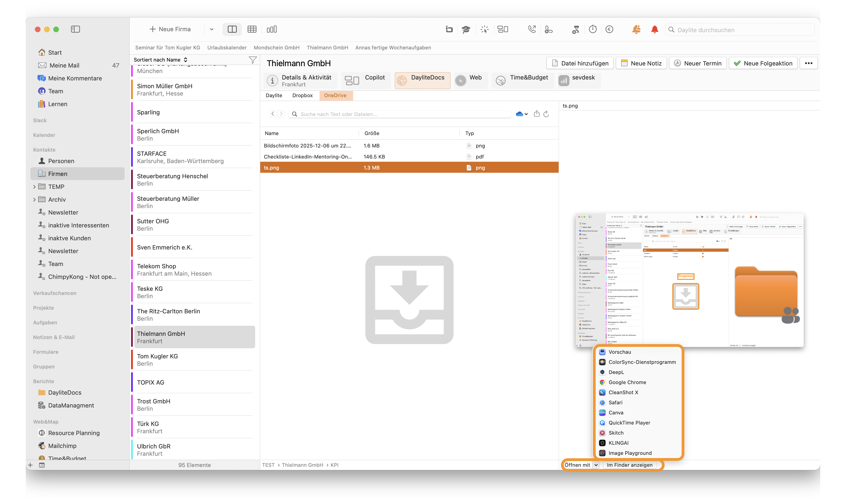
Task: Click the ts.png preview thumbnail
Action: 689,280
